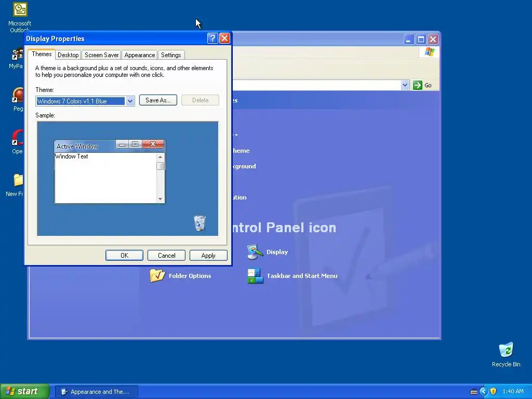This screenshot has width=532, height=399.
Task: Click the Display link text
Action: 277,252
